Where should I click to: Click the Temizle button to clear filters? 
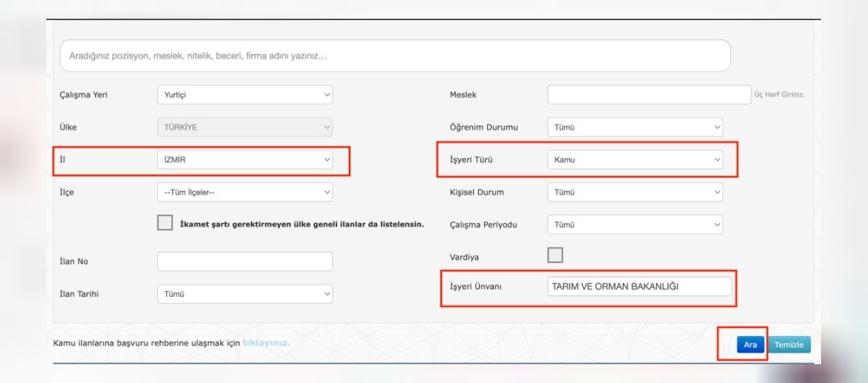click(789, 345)
